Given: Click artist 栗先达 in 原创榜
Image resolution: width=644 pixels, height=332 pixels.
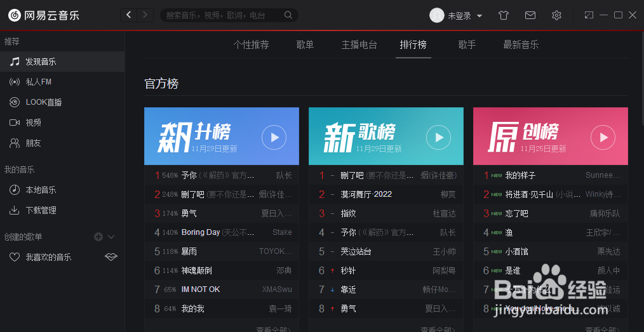Looking at the screenshot, I should click(x=608, y=251).
